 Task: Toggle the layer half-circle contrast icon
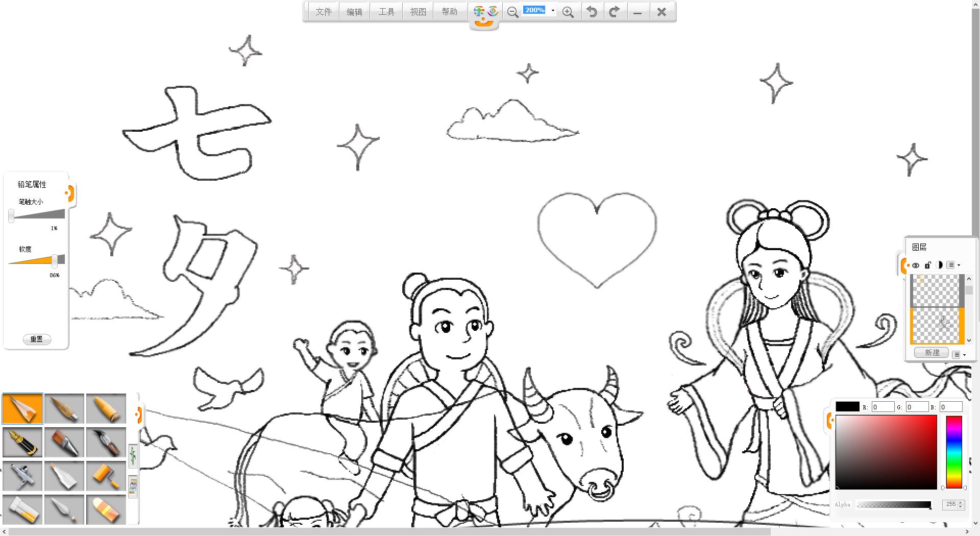coord(940,265)
